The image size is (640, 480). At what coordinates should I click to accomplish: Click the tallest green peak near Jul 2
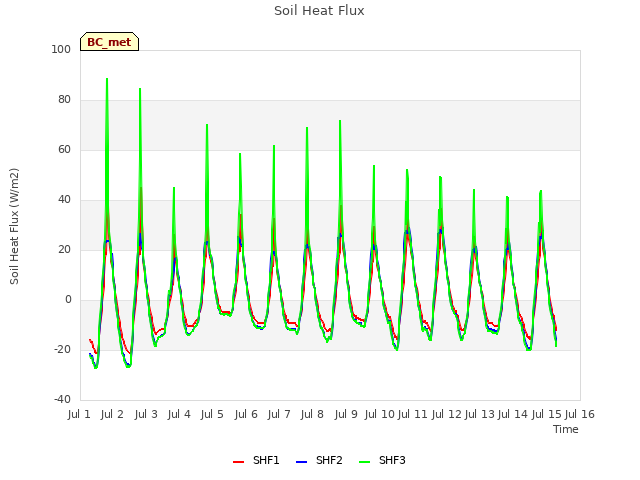tap(107, 79)
